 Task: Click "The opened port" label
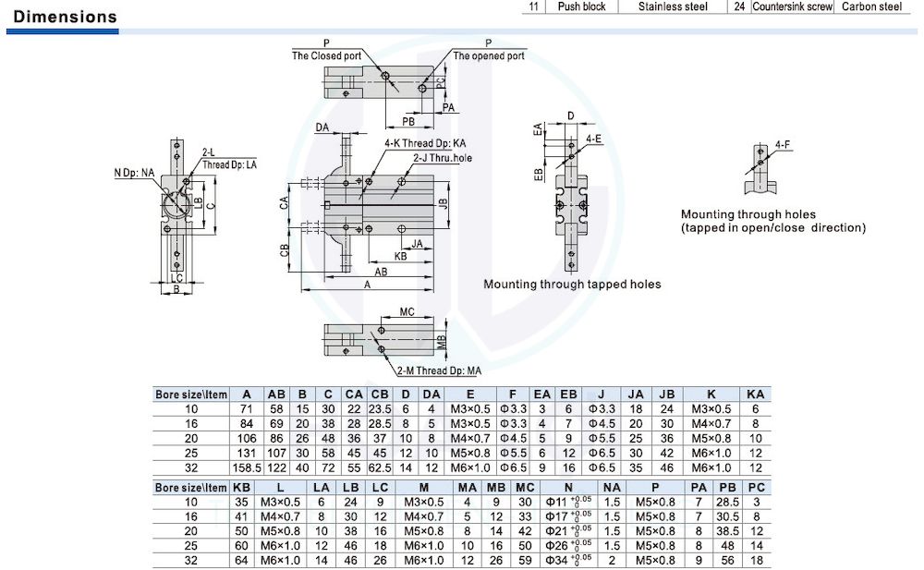coord(489,56)
